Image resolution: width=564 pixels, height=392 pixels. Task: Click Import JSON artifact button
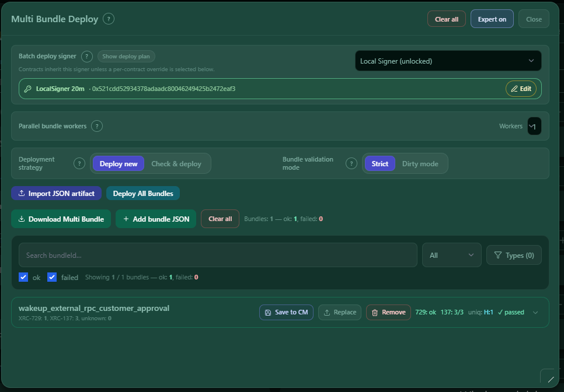(x=56, y=193)
